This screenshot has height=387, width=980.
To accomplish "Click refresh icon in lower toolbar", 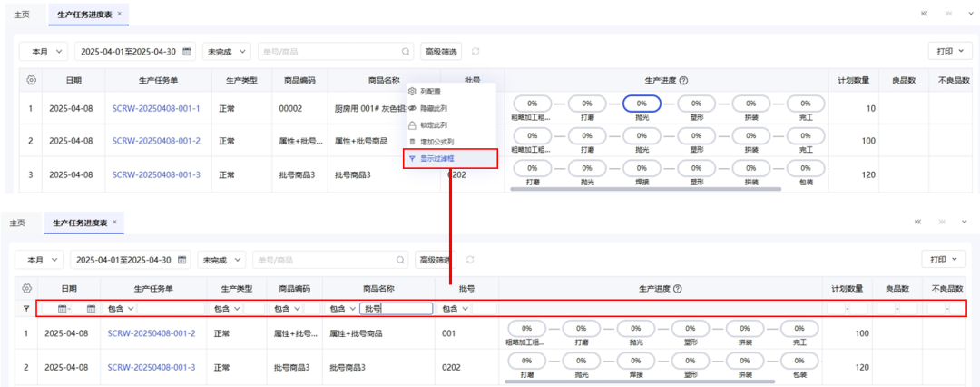I will (471, 259).
